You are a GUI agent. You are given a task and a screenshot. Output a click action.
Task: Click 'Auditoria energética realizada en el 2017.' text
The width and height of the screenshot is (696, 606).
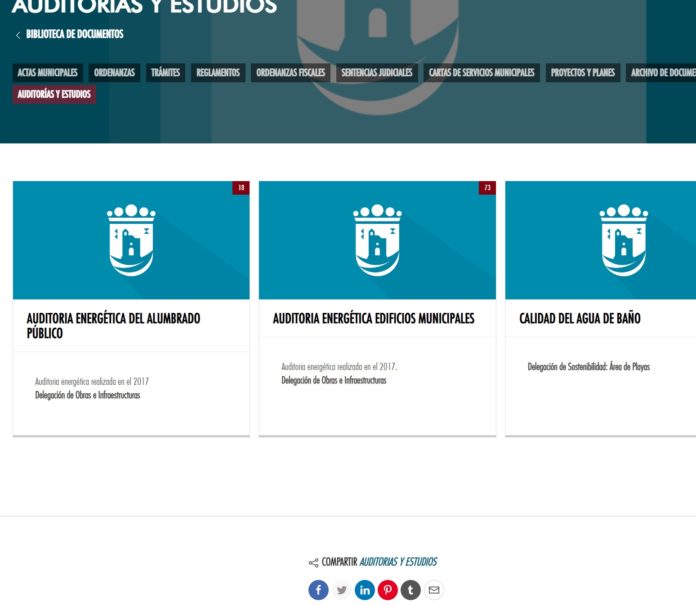(339, 367)
